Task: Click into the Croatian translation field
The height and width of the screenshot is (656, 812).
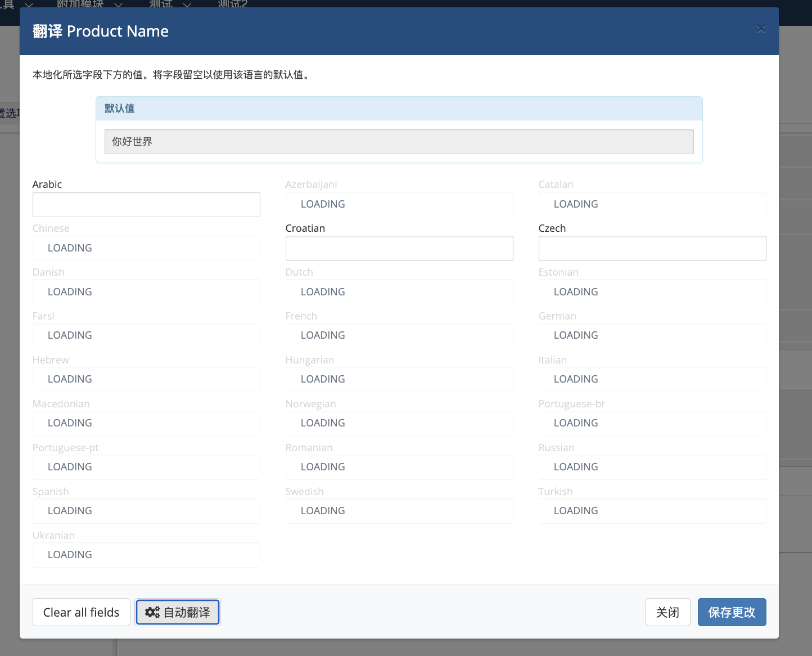Action: (399, 249)
